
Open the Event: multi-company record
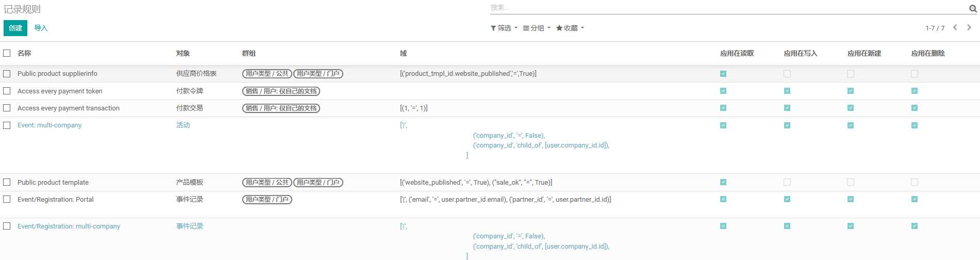49,125
